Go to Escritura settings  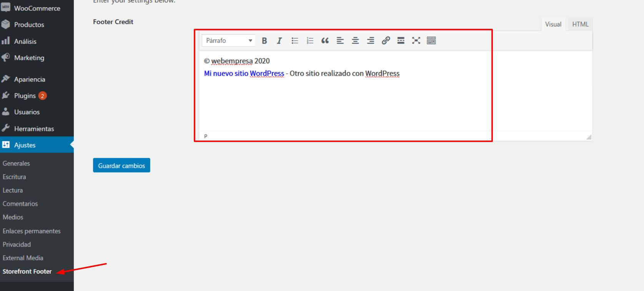point(14,177)
